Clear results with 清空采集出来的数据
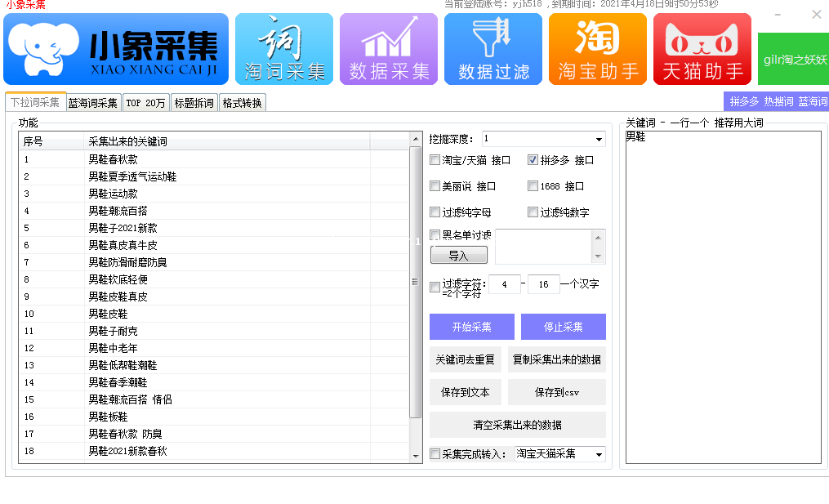This screenshot has height=504, width=829. click(518, 425)
